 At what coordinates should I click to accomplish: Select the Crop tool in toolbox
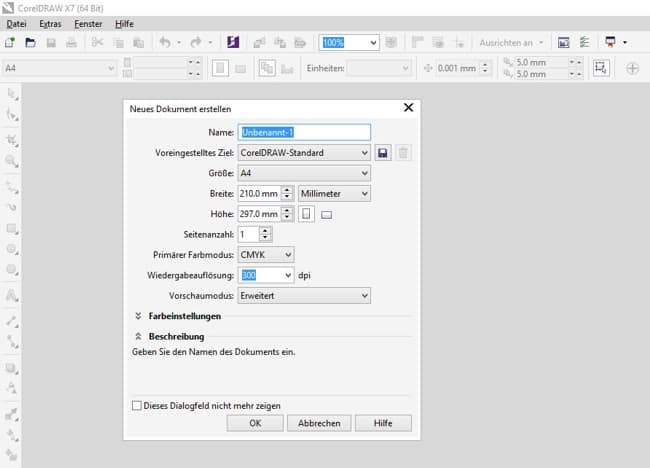point(12,141)
